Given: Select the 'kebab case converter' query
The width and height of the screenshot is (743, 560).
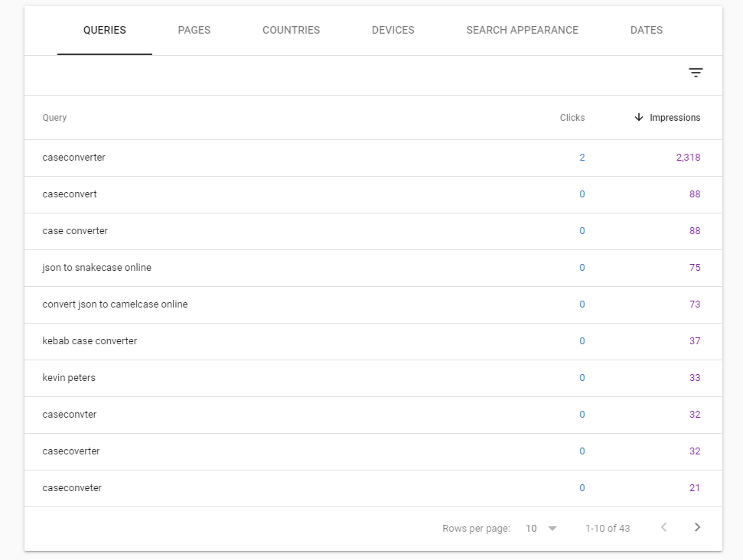Looking at the screenshot, I should pyautogui.click(x=90, y=341).
